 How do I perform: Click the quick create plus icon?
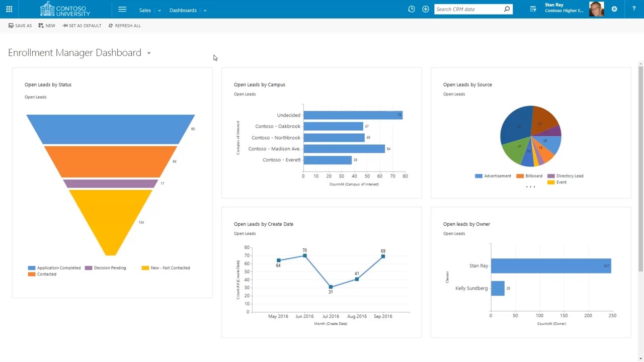click(426, 9)
